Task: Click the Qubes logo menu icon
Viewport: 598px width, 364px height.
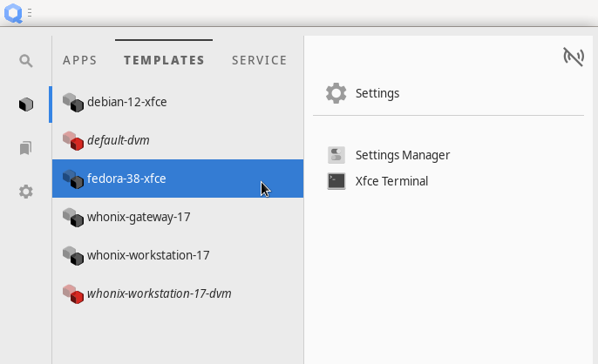Action: click(x=13, y=13)
